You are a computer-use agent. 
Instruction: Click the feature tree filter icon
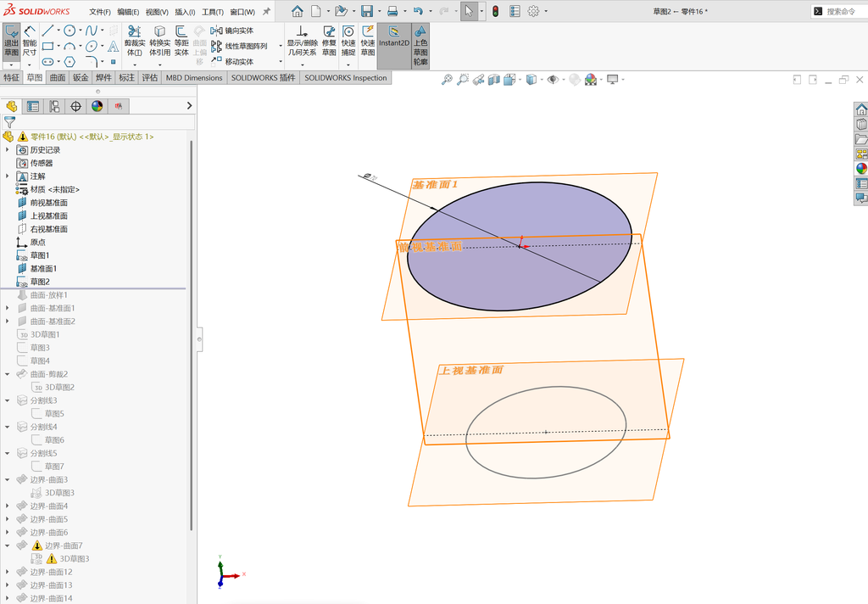pos(9,122)
